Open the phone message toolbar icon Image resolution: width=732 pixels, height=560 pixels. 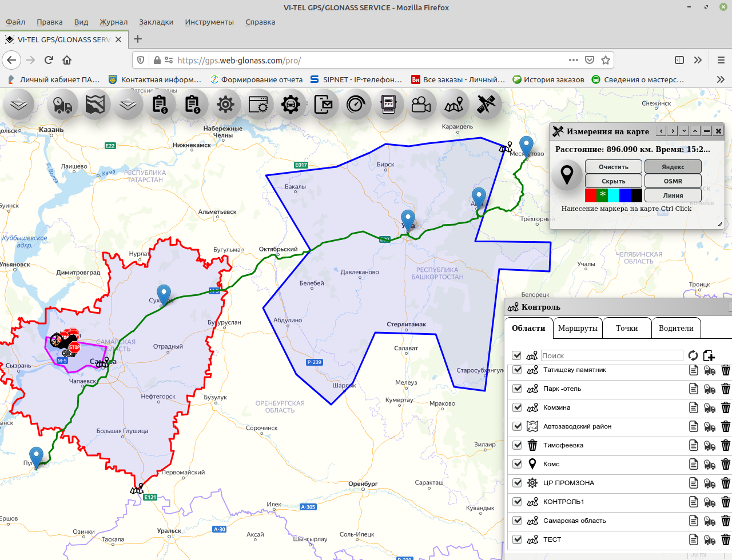[323, 105]
